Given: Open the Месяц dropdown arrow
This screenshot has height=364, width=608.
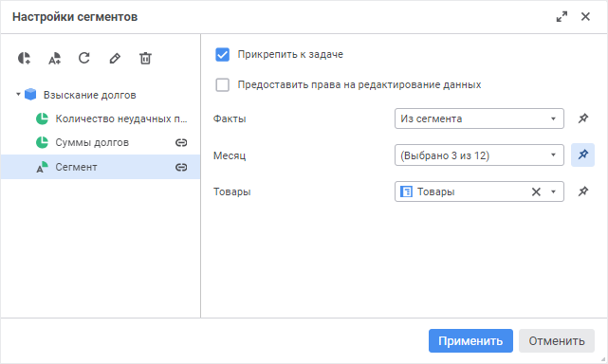Looking at the screenshot, I should click(553, 155).
